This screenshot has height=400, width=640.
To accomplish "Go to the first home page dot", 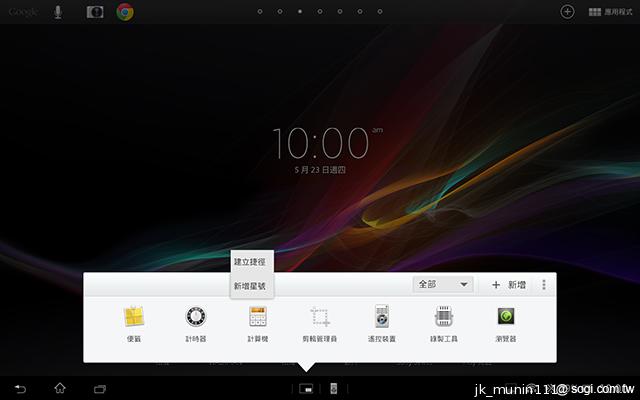I will tap(260, 12).
